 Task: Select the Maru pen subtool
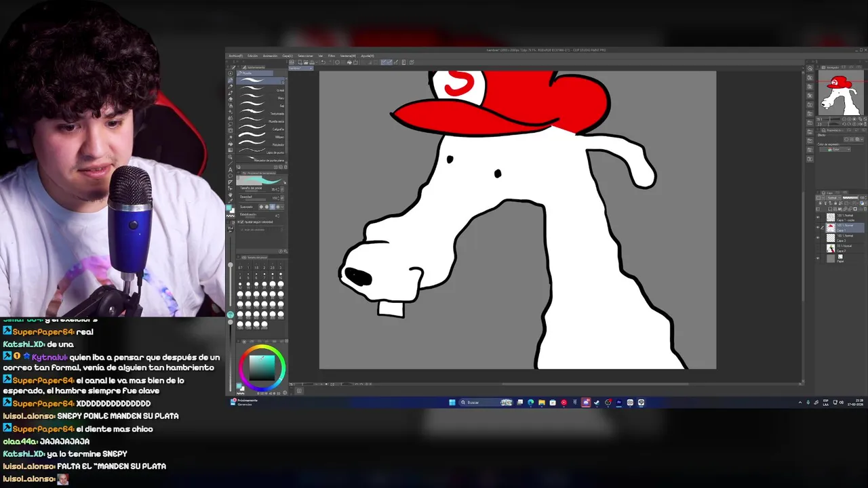pos(260,98)
